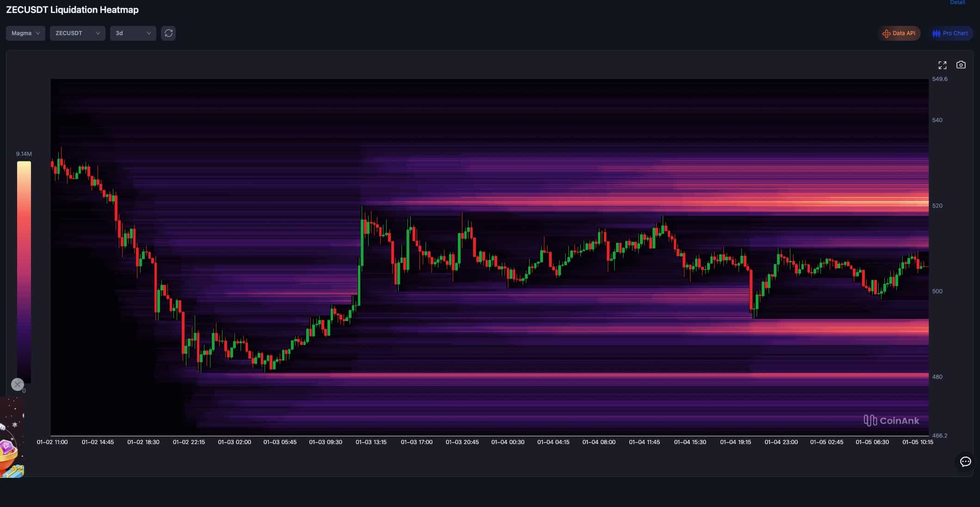The width and height of the screenshot is (980, 507).
Task: Select the ZECUSDT Liquidation Heatmap title
Action: 72,9
